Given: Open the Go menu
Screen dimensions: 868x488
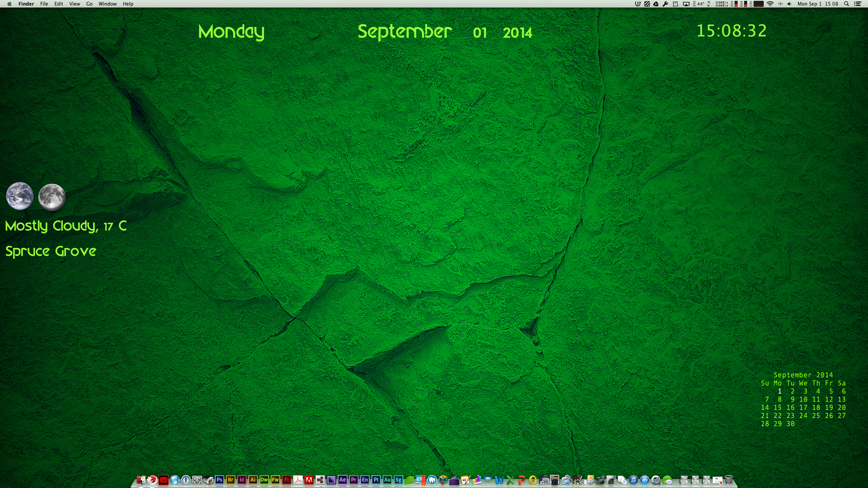Looking at the screenshot, I should click(89, 4).
